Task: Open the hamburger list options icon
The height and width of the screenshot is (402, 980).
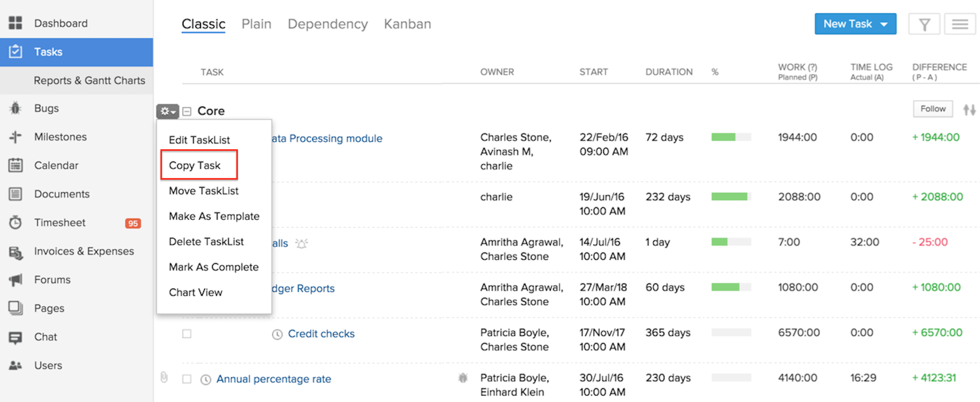Action: point(959,24)
